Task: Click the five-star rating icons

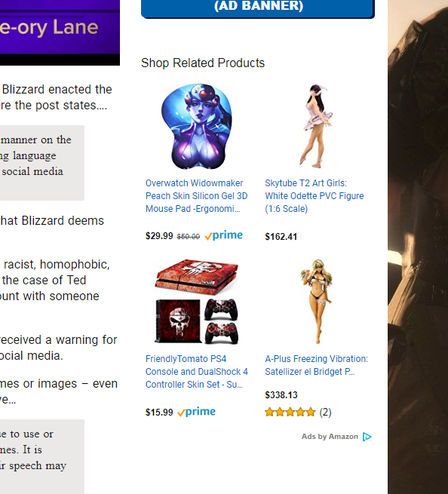Action: pyautogui.click(x=290, y=412)
